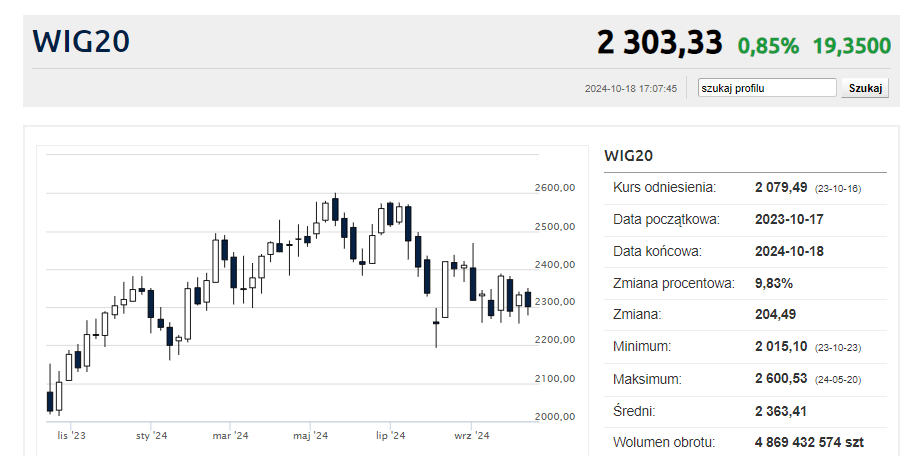Select the current index value 2 303,33
906x456 pixels.
click(659, 43)
